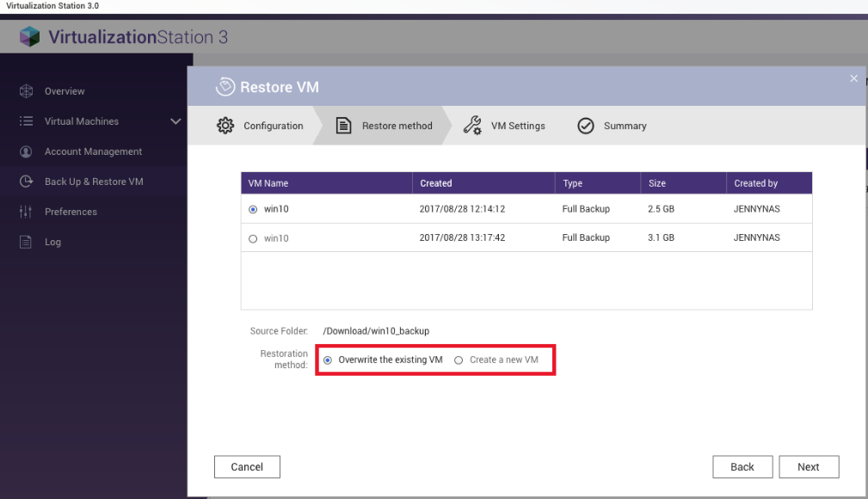
Task: Click the Virtual Machines list icon
Action: click(26, 121)
